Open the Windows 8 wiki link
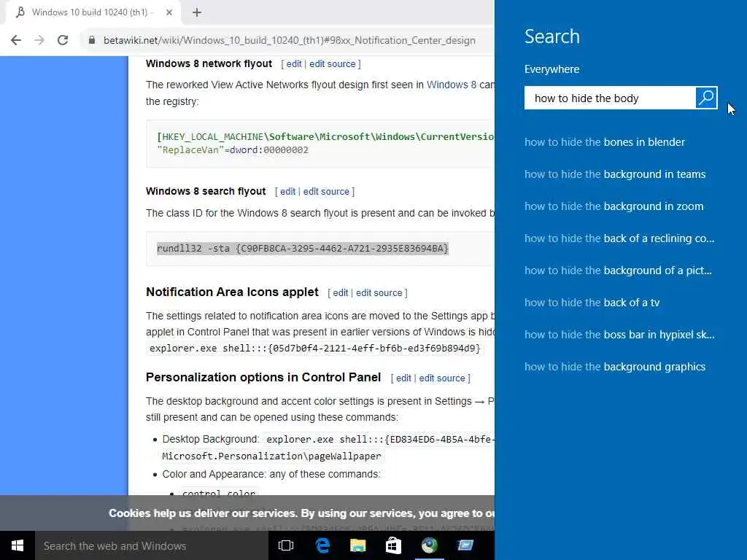 pos(451,85)
